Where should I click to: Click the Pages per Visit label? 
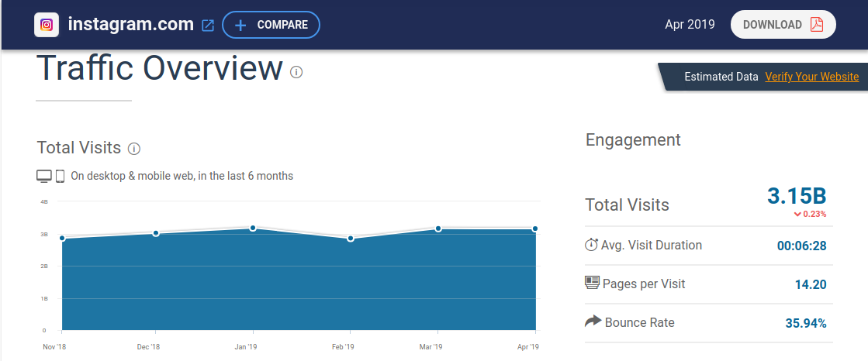(644, 284)
